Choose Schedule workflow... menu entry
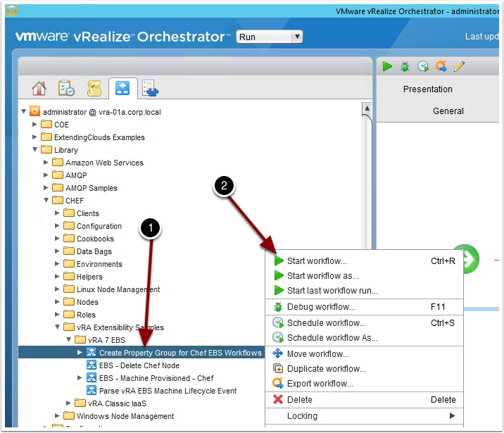The height and width of the screenshot is (433, 504). coord(364,322)
